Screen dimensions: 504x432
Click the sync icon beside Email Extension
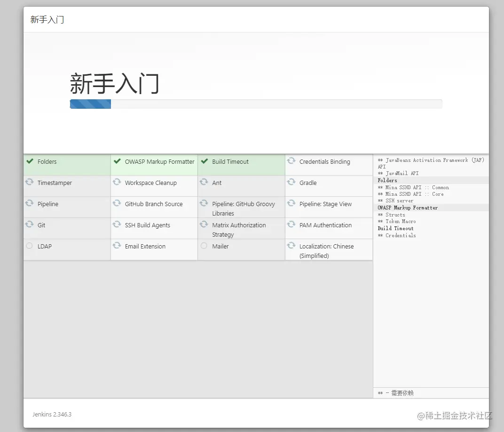point(117,246)
